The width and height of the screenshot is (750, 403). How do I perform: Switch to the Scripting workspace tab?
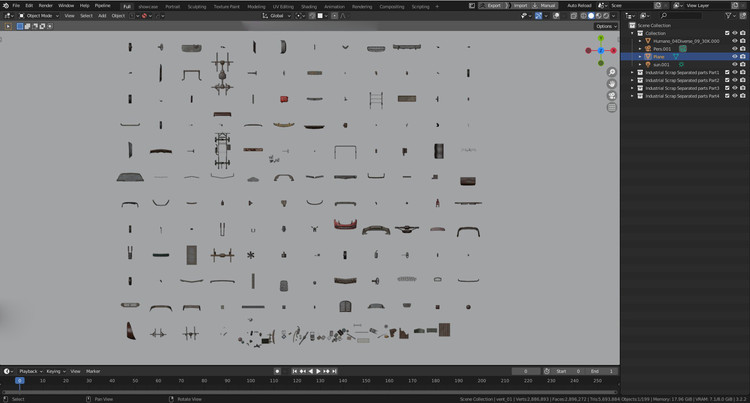pyautogui.click(x=420, y=7)
